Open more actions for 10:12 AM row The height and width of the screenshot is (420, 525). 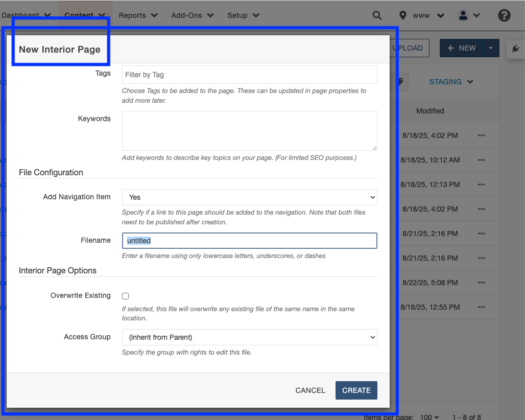[x=481, y=160]
